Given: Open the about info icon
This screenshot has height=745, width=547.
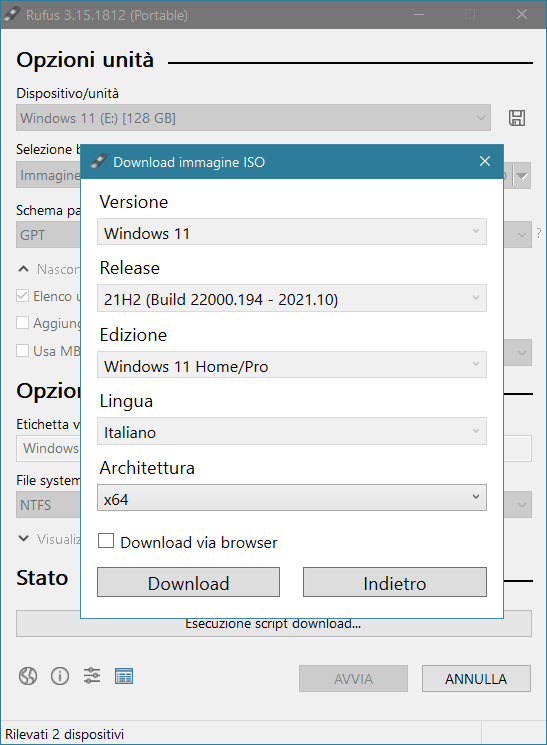Looking at the screenshot, I should [60, 676].
